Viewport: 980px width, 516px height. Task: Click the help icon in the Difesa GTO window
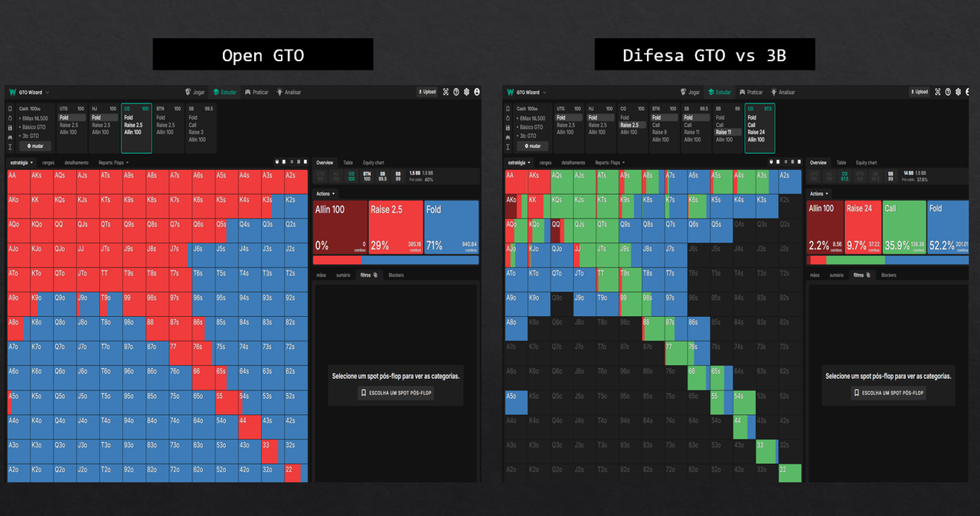(x=949, y=92)
